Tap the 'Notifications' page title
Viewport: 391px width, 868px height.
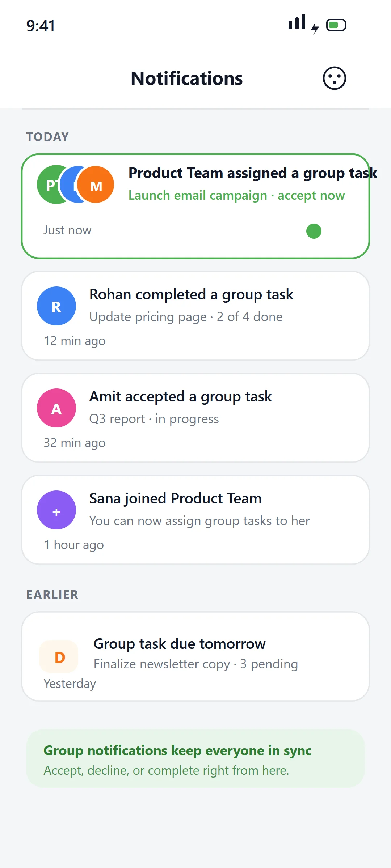point(187,78)
